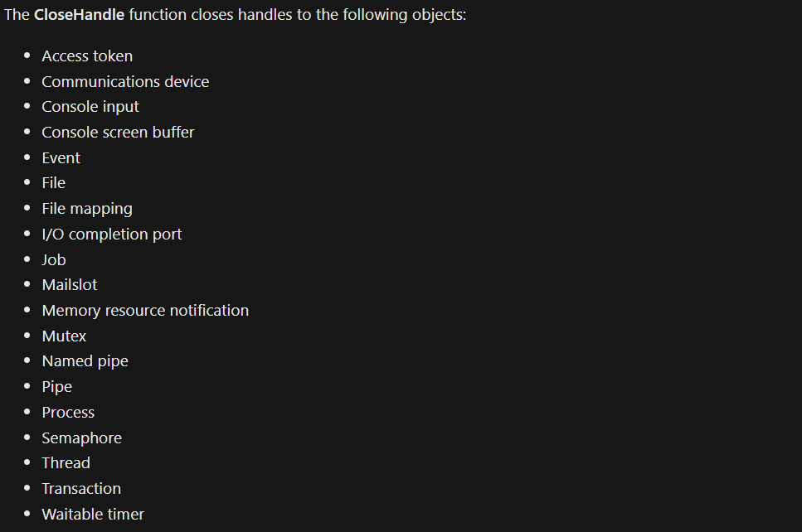Click the Pipe list item

pos(57,386)
